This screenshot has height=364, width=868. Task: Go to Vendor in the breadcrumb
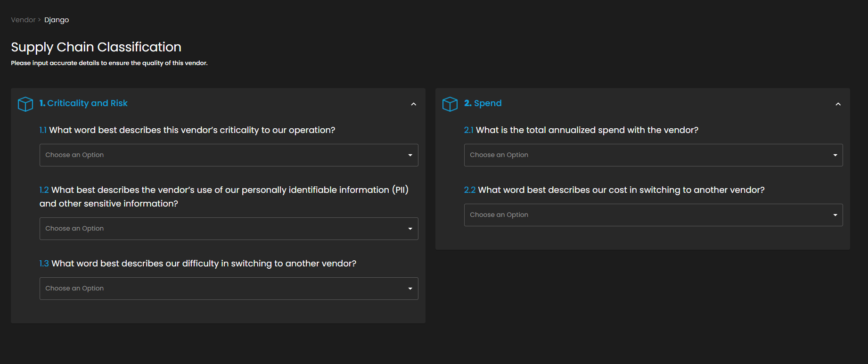pyautogui.click(x=23, y=20)
